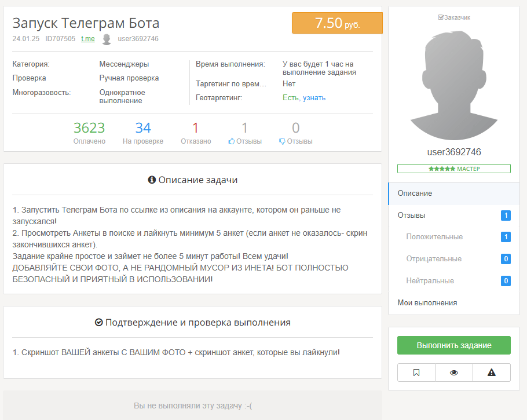Click the thumbs-up reviews icon
The height and width of the screenshot is (420, 527).
[231, 141]
